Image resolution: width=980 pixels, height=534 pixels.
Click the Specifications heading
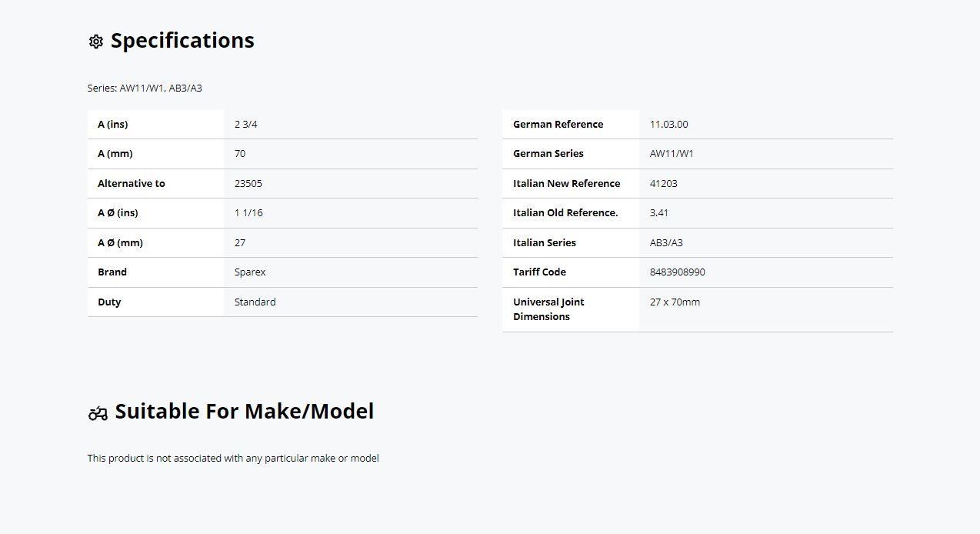coord(182,41)
